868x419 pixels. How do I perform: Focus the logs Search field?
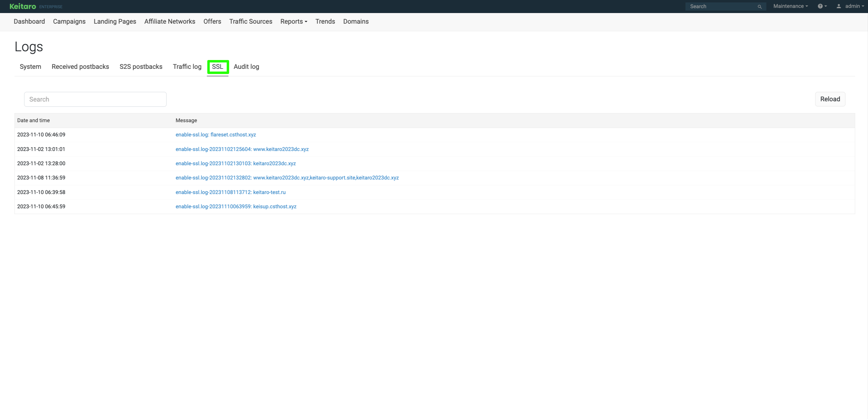[95, 99]
